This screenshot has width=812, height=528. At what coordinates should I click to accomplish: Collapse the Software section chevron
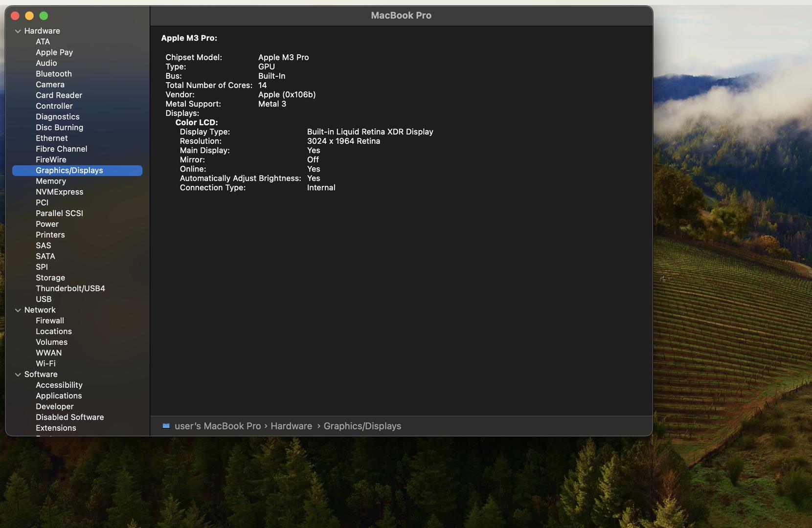click(18, 375)
